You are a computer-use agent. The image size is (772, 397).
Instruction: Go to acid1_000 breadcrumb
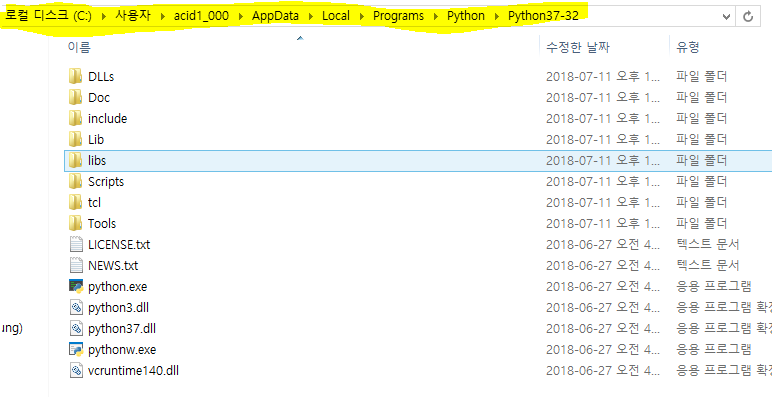[x=201, y=16]
